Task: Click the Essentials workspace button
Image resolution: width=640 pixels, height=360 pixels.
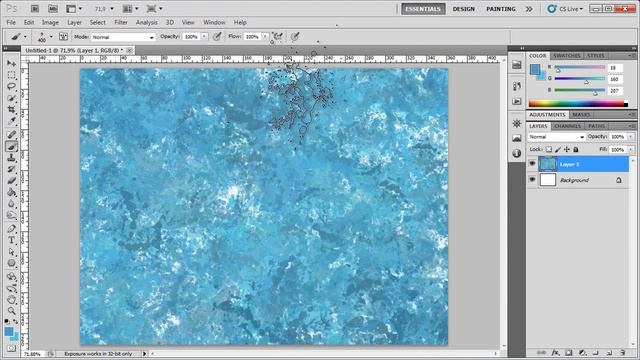Action: click(x=423, y=9)
